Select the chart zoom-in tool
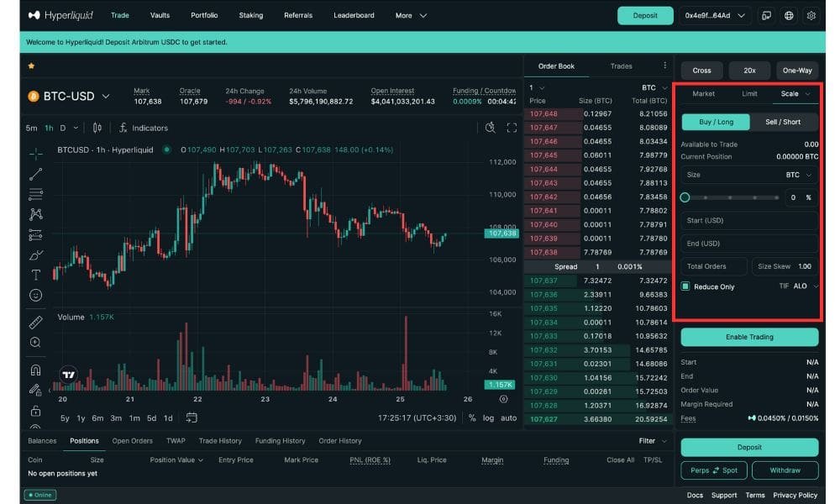This screenshot has width=840, height=504. [x=36, y=342]
